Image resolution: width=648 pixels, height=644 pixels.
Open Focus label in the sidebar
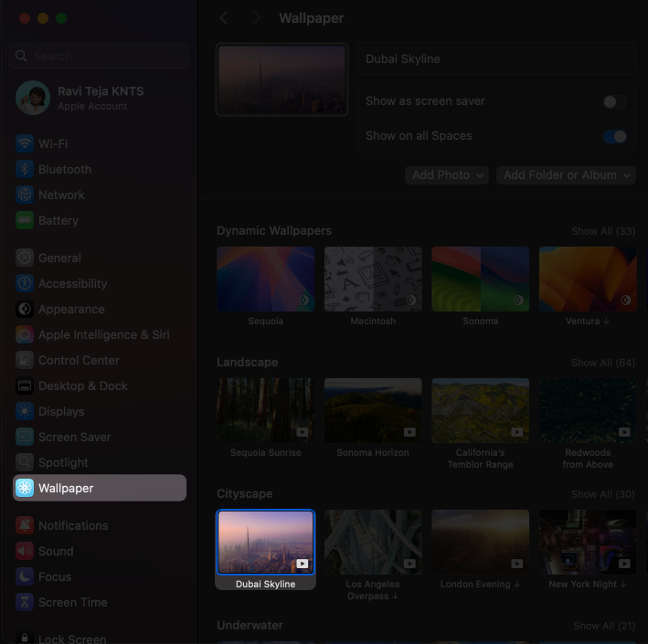click(x=55, y=576)
